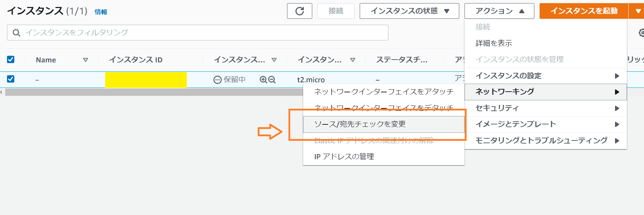Expand the インスタンスの設定 submenu
Viewport: 644px width, 215px height.
tap(546, 76)
